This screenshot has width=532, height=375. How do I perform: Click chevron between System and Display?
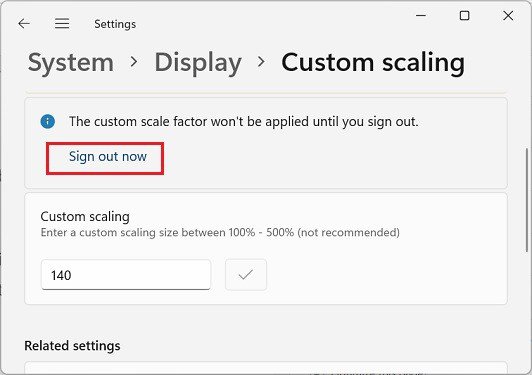point(134,62)
